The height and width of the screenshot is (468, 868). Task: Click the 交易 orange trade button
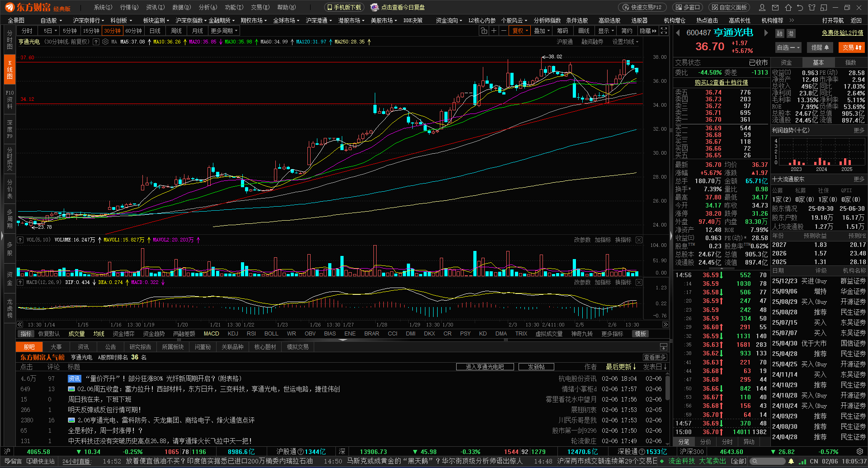(852, 47)
